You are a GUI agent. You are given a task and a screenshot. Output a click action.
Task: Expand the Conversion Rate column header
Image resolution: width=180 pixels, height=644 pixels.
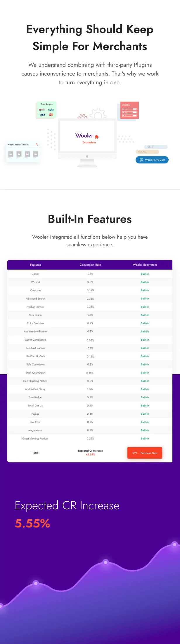[90, 264]
